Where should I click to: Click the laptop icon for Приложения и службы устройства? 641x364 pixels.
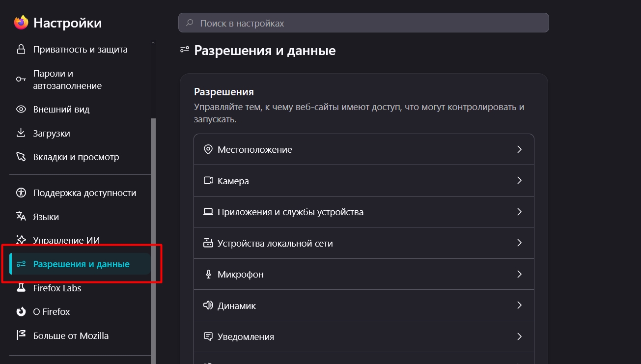pyautogui.click(x=208, y=212)
